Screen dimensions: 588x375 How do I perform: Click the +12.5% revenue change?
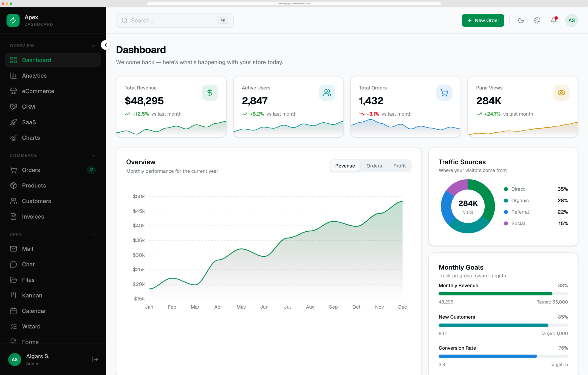coord(141,114)
